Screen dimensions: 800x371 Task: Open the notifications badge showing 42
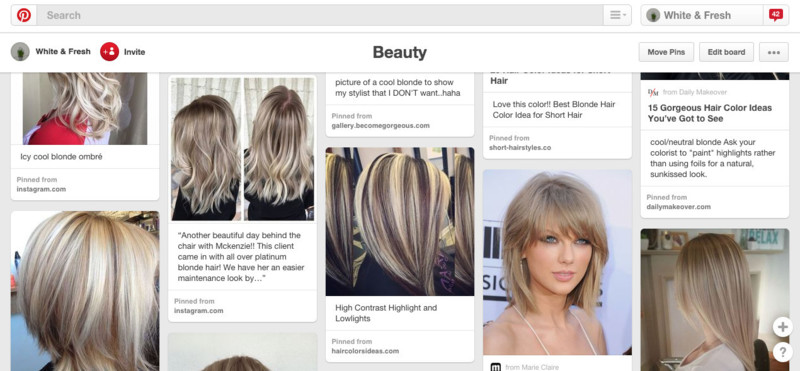click(776, 15)
